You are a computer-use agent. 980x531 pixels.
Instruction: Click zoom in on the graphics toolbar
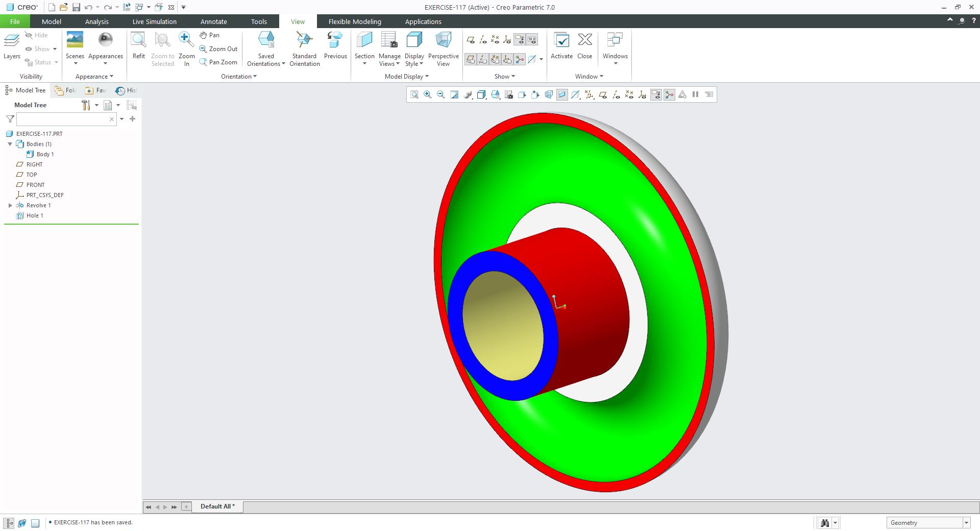(x=428, y=94)
